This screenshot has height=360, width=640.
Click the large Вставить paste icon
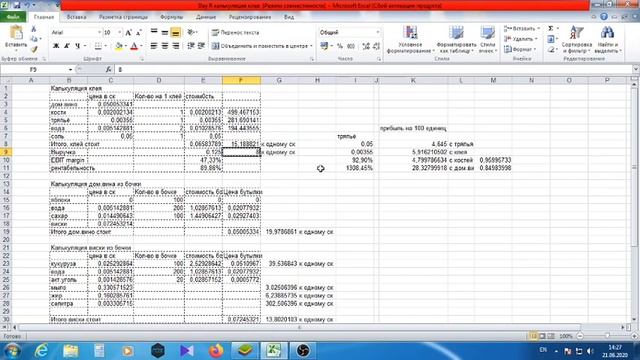point(16,33)
